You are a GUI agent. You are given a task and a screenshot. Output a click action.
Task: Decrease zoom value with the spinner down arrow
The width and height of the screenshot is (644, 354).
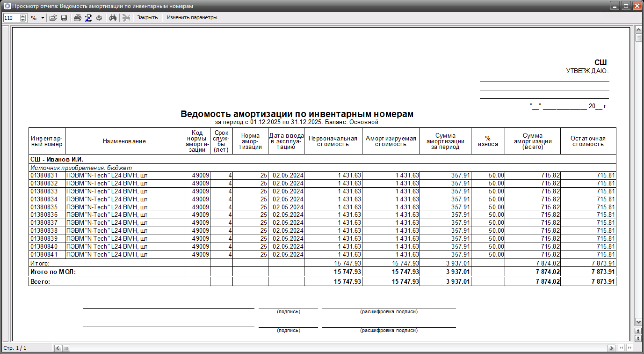[x=23, y=20]
